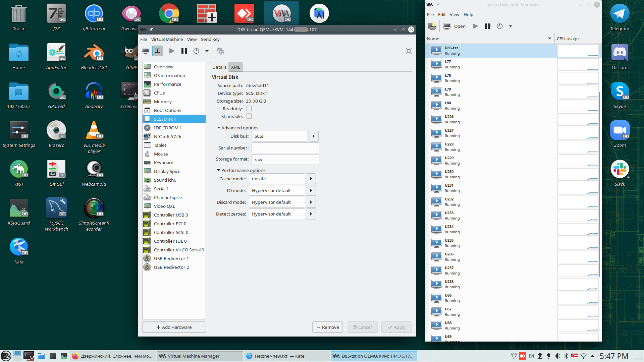This screenshot has height=362, width=644.
Task: Click the shutdown power icon in manager
Action: 500,26
